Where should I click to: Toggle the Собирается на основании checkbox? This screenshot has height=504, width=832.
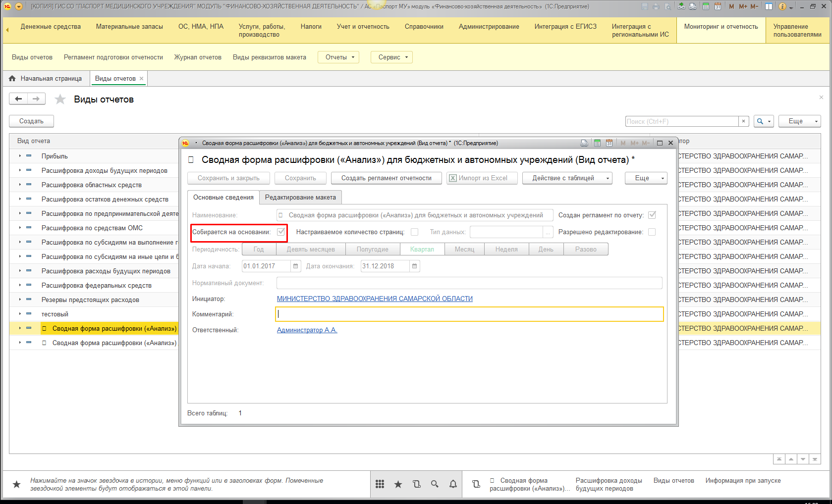pyautogui.click(x=281, y=232)
